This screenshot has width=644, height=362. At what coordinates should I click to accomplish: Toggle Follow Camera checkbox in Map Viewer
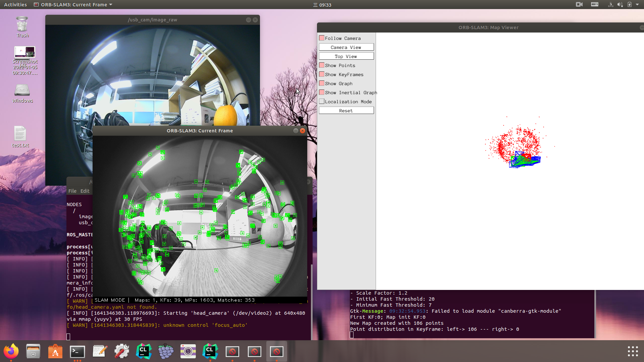tap(322, 38)
